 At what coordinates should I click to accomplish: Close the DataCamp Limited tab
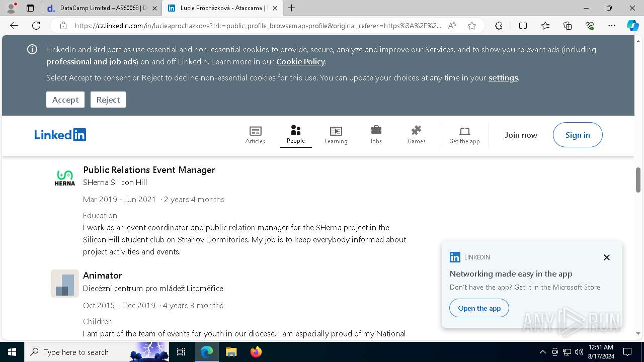click(154, 8)
